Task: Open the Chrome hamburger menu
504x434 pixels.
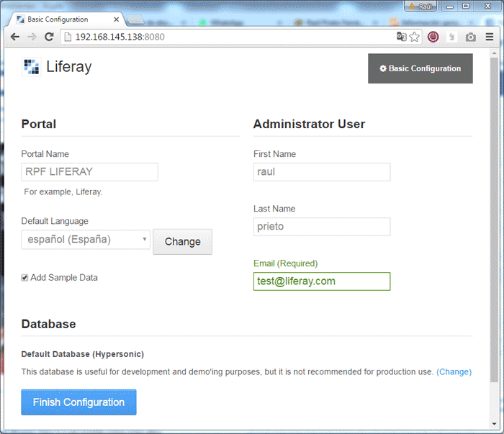Action: 490,37
